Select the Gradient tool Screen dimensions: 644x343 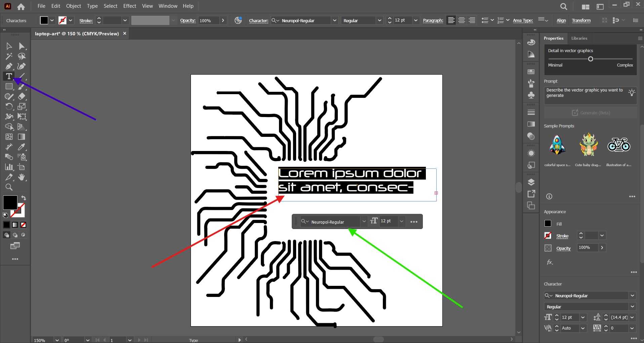click(22, 137)
